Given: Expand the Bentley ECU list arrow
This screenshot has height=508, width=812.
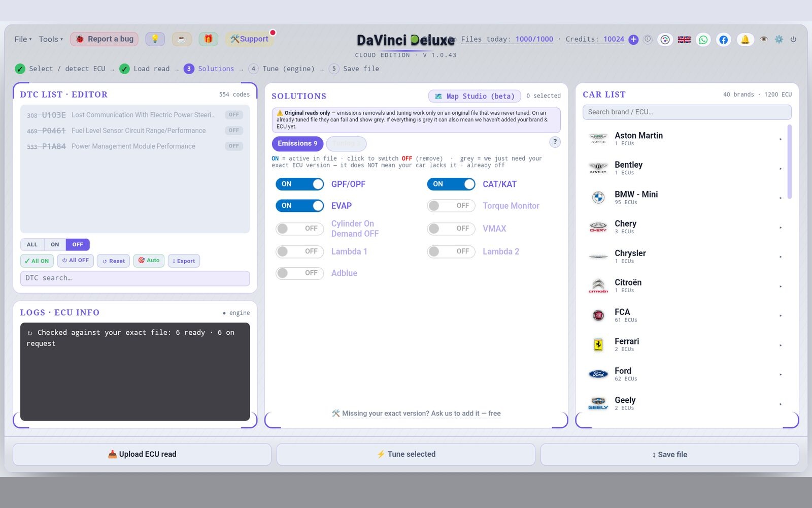Looking at the screenshot, I should point(781,169).
